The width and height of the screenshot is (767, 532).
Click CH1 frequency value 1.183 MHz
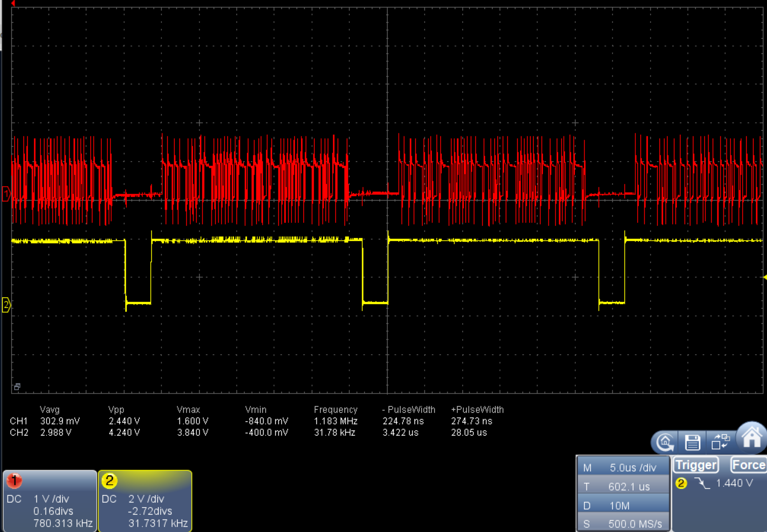(336, 421)
